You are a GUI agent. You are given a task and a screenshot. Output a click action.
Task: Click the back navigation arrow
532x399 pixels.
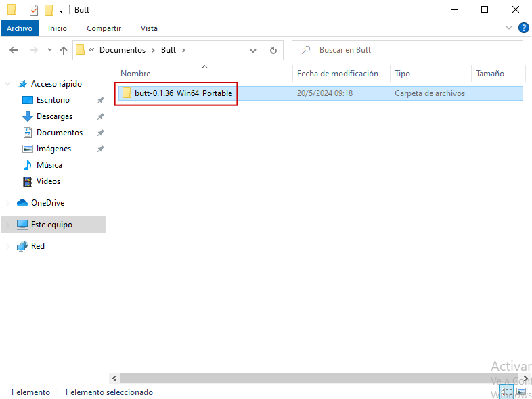(14, 50)
